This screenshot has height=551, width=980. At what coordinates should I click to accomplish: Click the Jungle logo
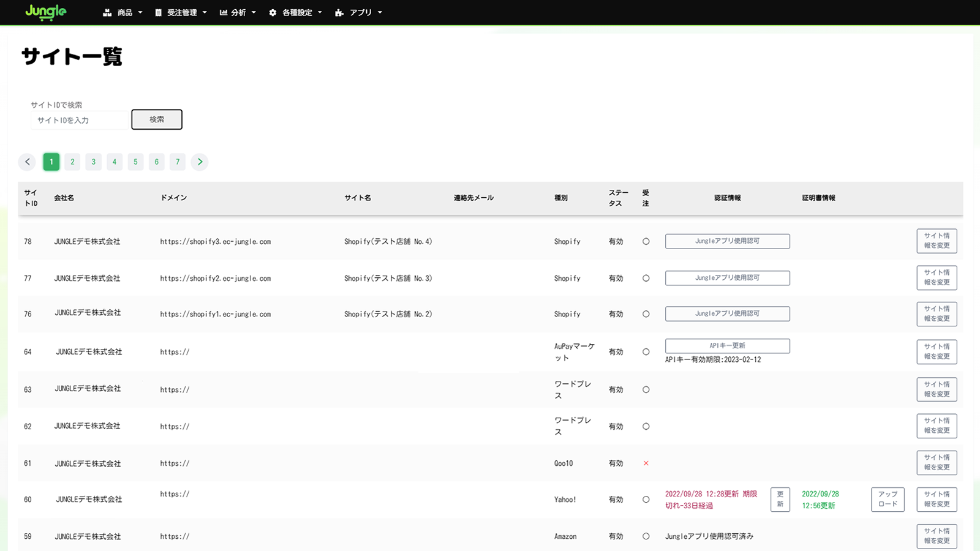coord(46,12)
